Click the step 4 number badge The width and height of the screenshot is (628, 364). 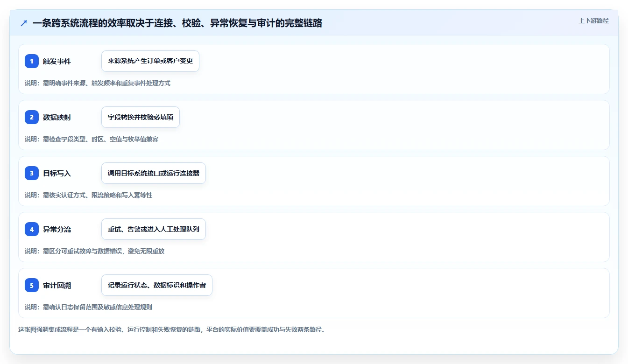(32, 229)
